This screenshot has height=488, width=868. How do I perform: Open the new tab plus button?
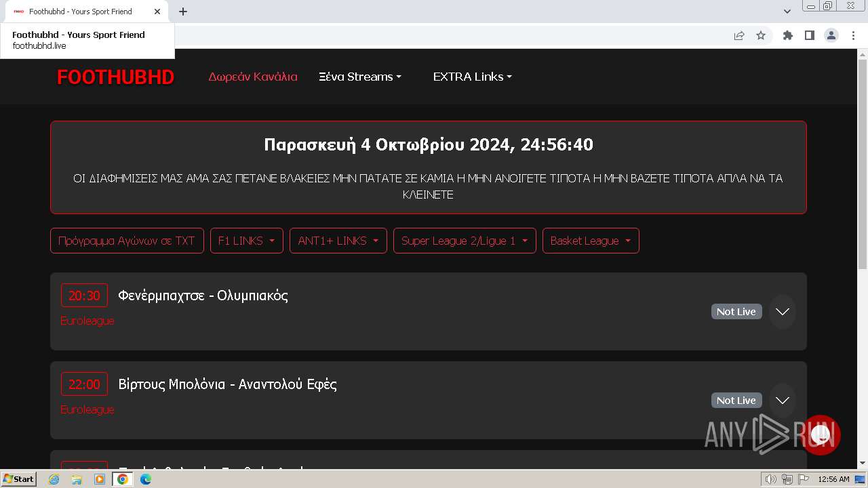(x=183, y=12)
